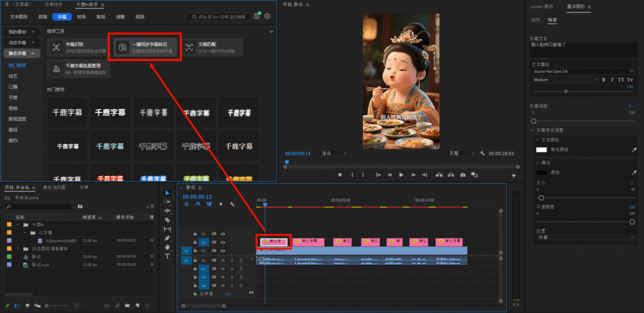This screenshot has width=644, height=313.
Task: Click the white fill color swatch
Action: (541, 150)
